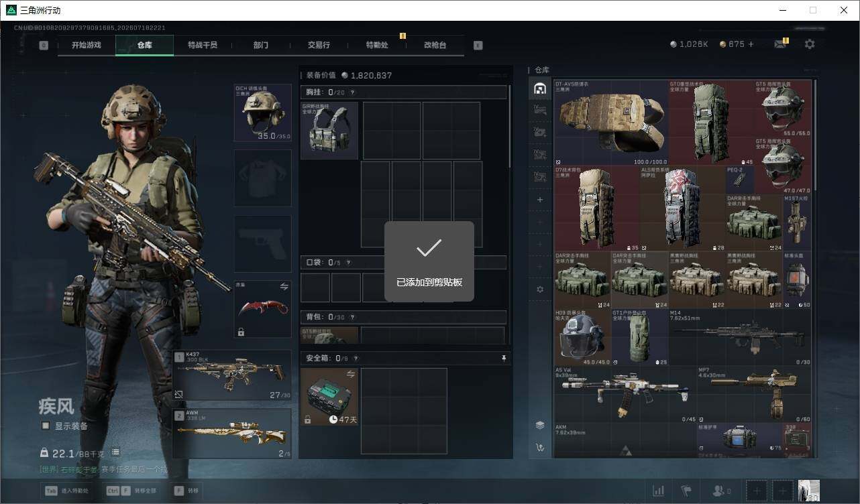
Task: Click the 1,026K currency balance
Action: pyautogui.click(x=690, y=44)
